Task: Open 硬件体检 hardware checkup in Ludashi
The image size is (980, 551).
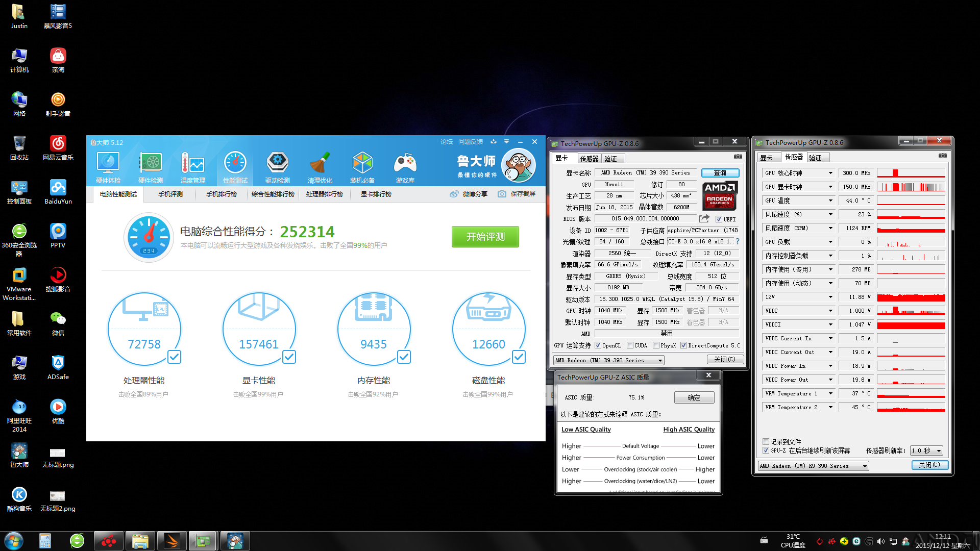Action: [108, 167]
